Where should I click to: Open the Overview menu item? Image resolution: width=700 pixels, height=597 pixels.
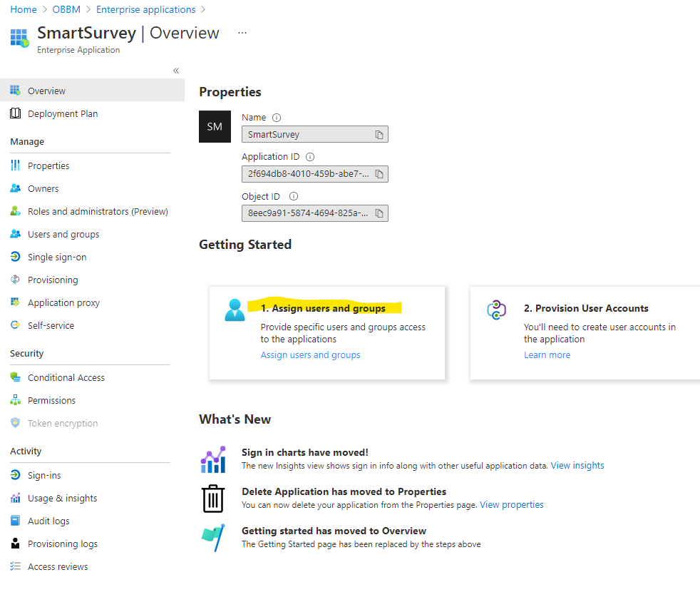(92, 91)
